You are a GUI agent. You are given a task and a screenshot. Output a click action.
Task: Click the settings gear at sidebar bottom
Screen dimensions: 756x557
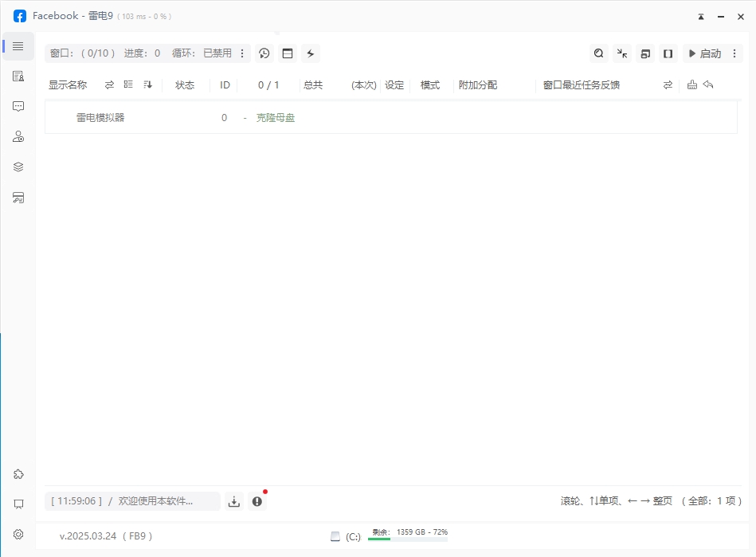18,534
